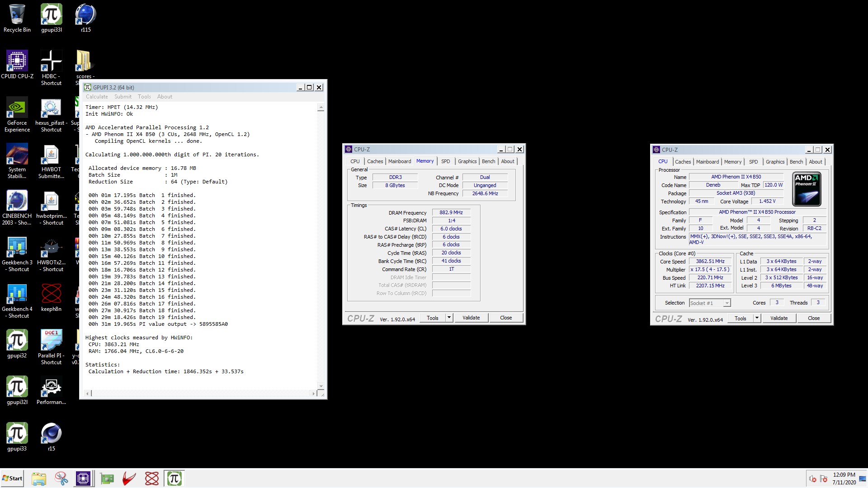The image size is (868, 488).
Task: Open the Submit menu in GPUPI
Action: (x=123, y=97)
